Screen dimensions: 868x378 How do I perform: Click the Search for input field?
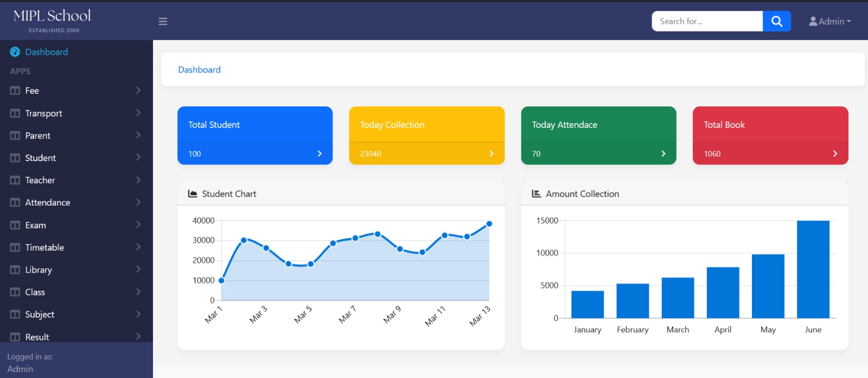tap(707, 21)
